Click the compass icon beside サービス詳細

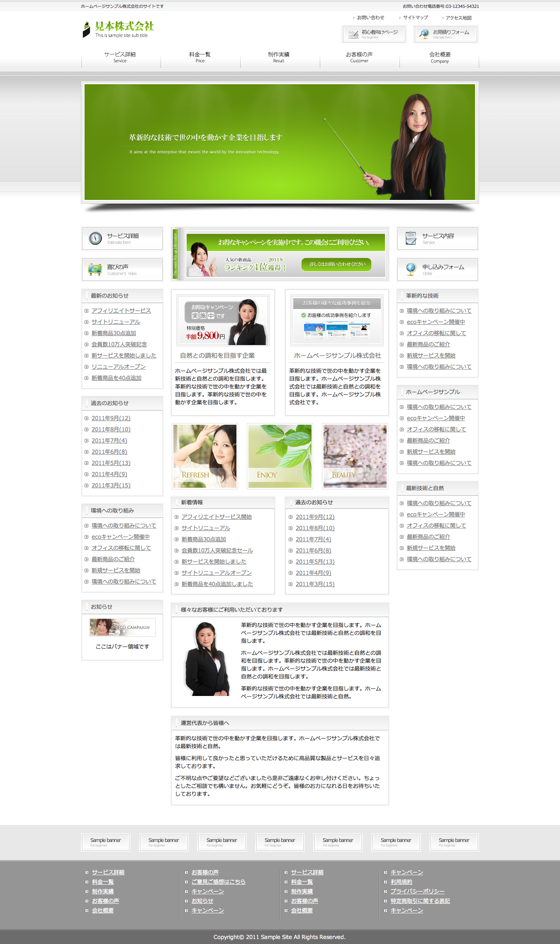click(x=95, y=238)
